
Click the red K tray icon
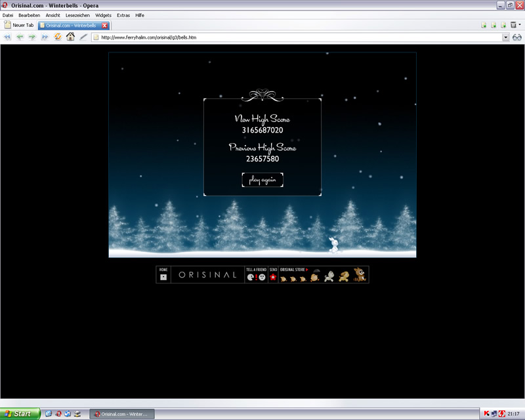coord(486,414)
